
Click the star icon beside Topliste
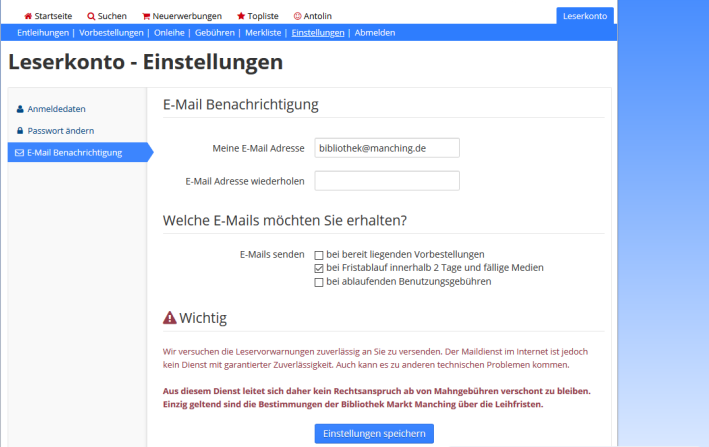tap(240, 16)
